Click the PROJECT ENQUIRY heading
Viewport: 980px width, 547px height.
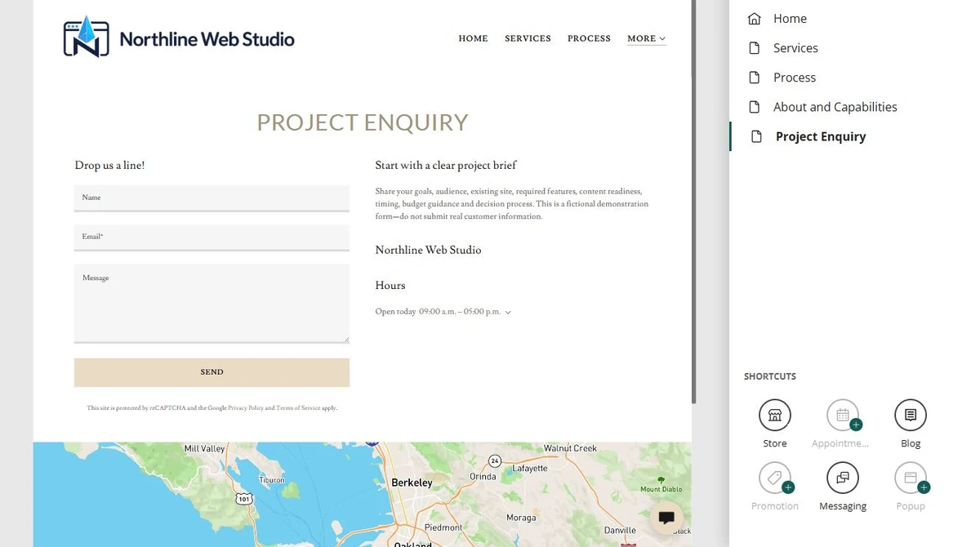pos(363,122)
